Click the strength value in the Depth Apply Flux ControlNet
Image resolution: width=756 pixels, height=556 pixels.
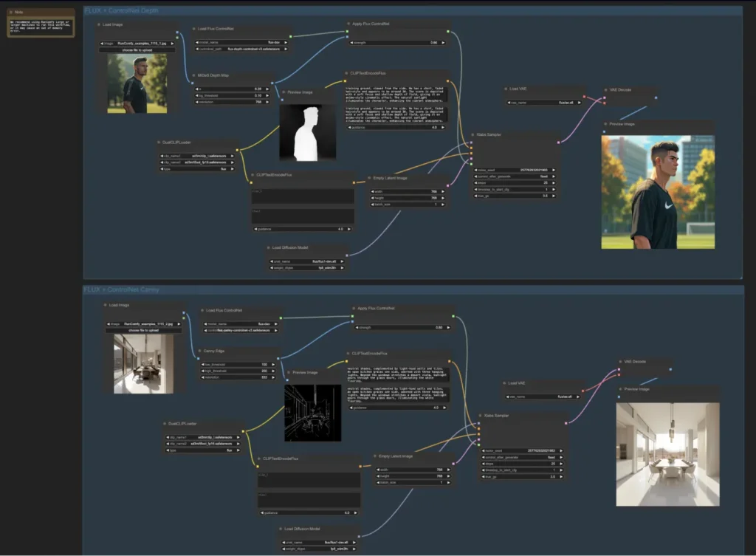[x=397, y=43]
